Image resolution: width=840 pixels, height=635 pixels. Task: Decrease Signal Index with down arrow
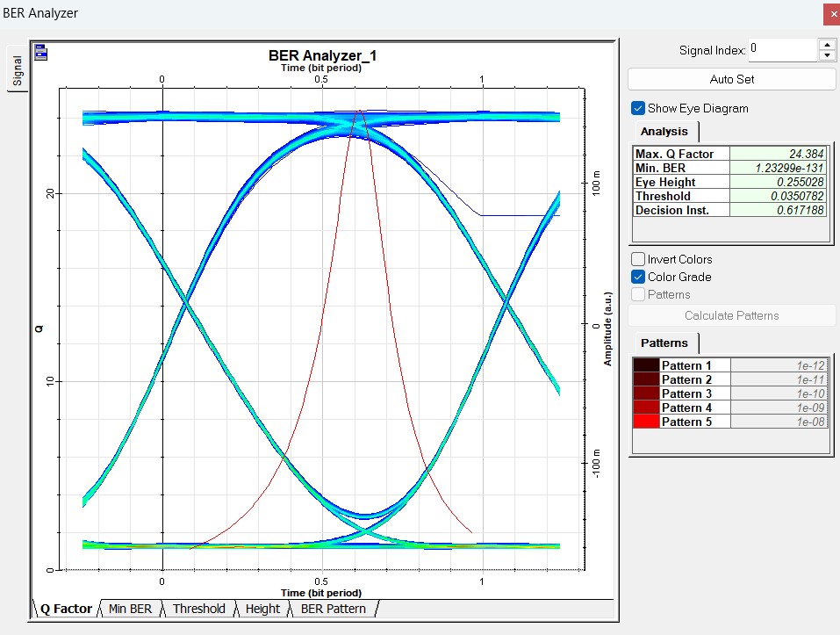(x=826, y=55)
